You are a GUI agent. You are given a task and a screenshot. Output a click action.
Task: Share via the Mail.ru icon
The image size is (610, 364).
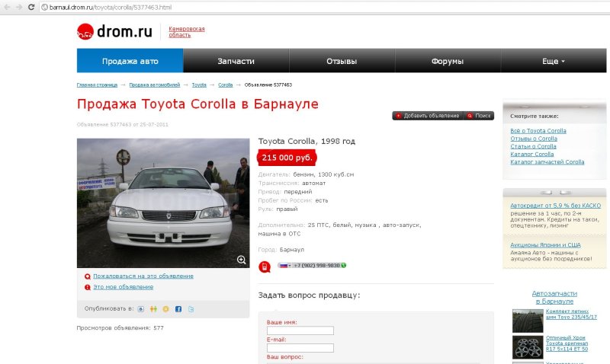click(x=165, y=309)
